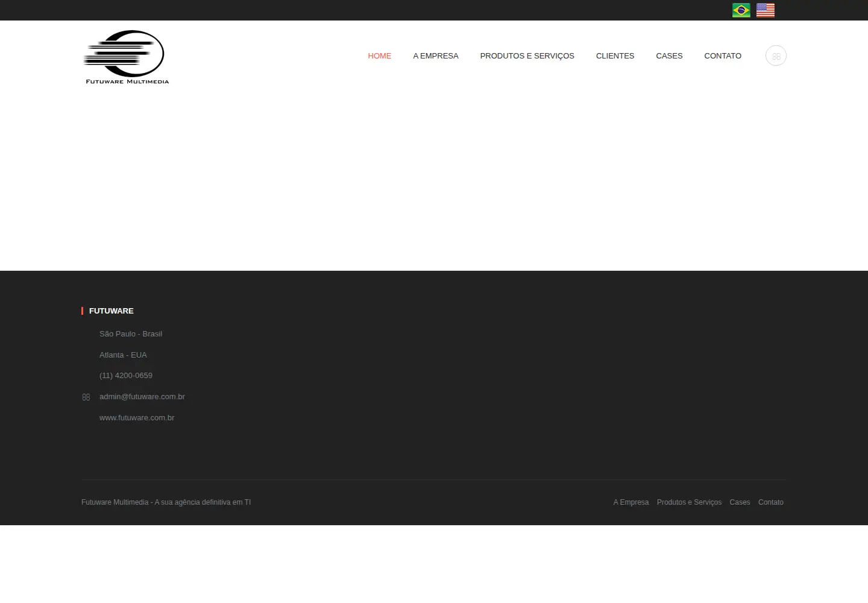
Task: Click the circular icon button beside Contato
Action: [776, 55]
